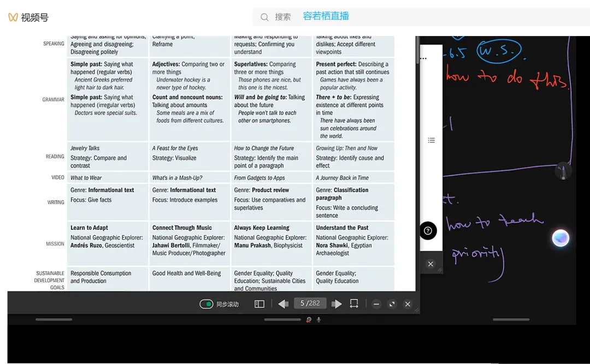Click the three-dots more options icon
The width and height of the screenshot is (590, 364).
tap(424, 58)
